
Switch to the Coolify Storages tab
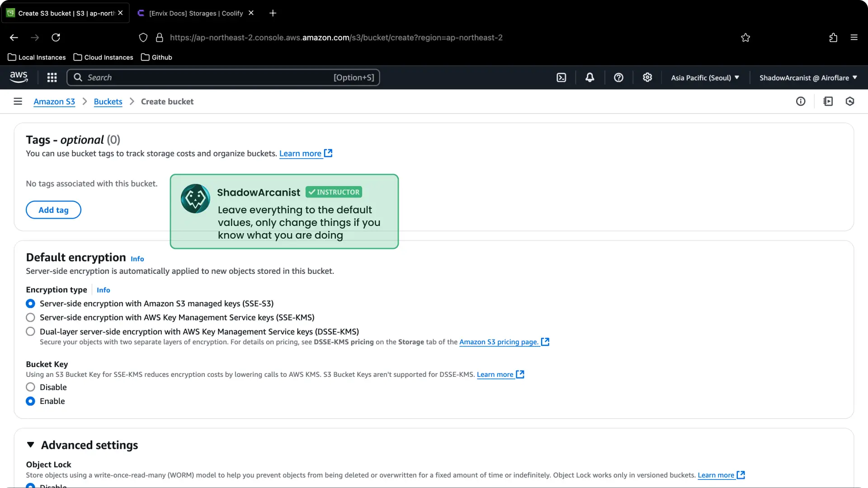pos(194,13)
